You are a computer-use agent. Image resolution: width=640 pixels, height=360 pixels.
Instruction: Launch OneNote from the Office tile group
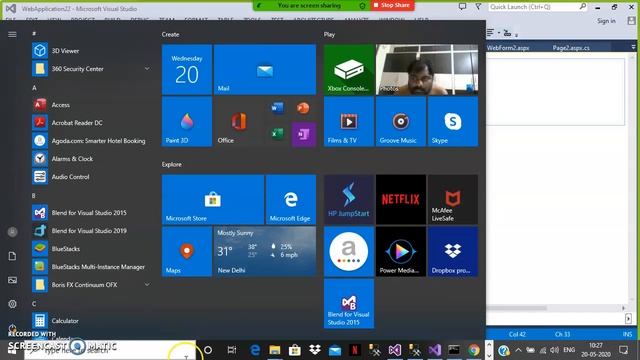304,134
